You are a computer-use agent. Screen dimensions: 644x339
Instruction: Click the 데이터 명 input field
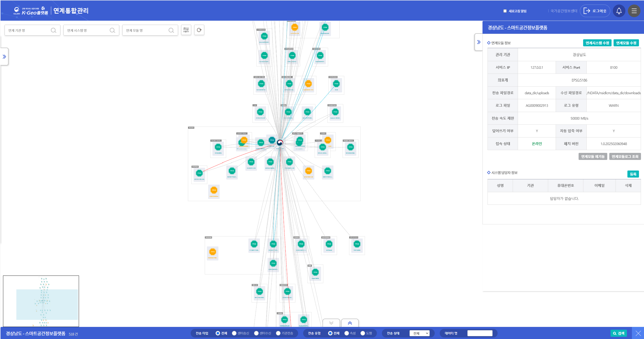tap(479, 333)
